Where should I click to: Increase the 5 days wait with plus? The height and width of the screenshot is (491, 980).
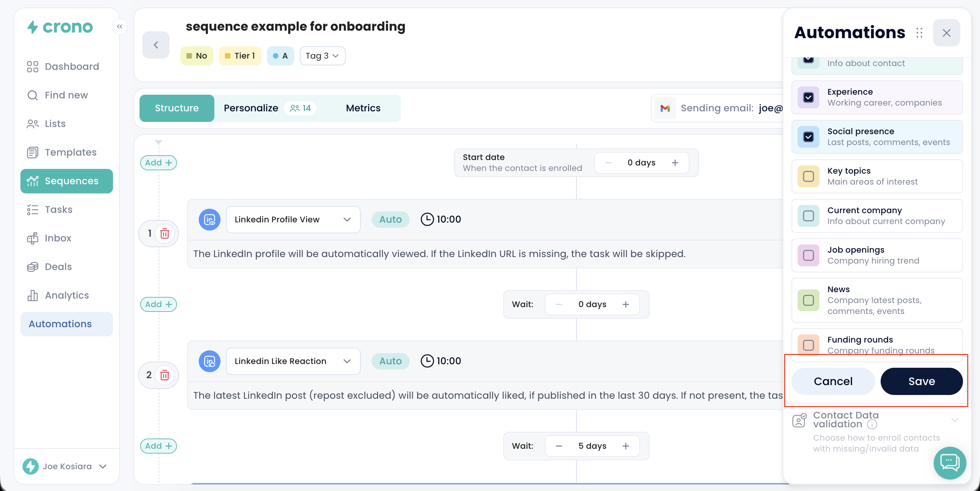pos(625,446)
